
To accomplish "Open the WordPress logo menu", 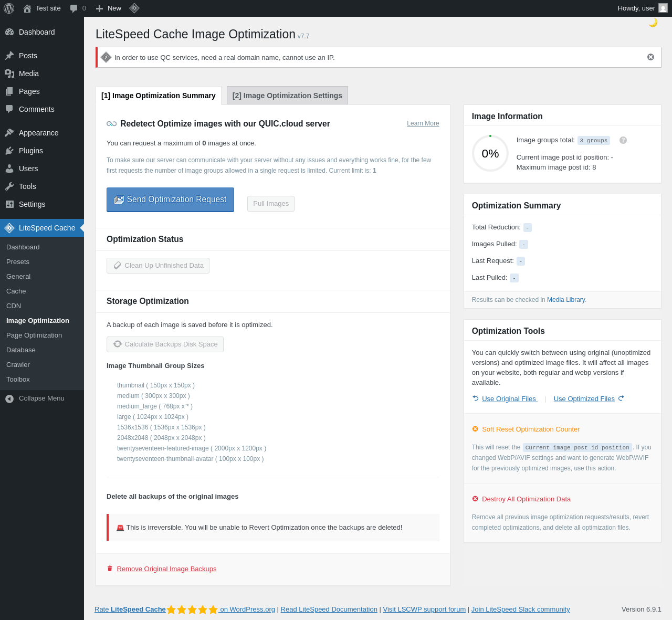I will (x=9, y=8).
